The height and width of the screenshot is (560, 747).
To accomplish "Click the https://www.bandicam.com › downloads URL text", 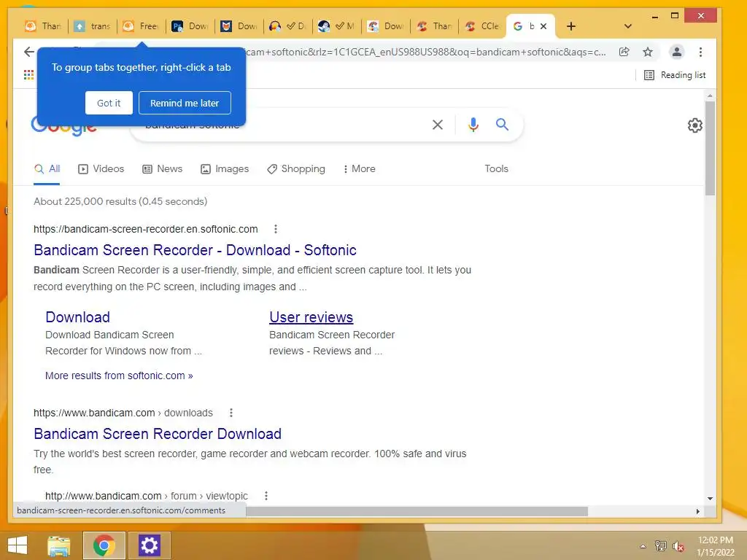I will point(123,413).
